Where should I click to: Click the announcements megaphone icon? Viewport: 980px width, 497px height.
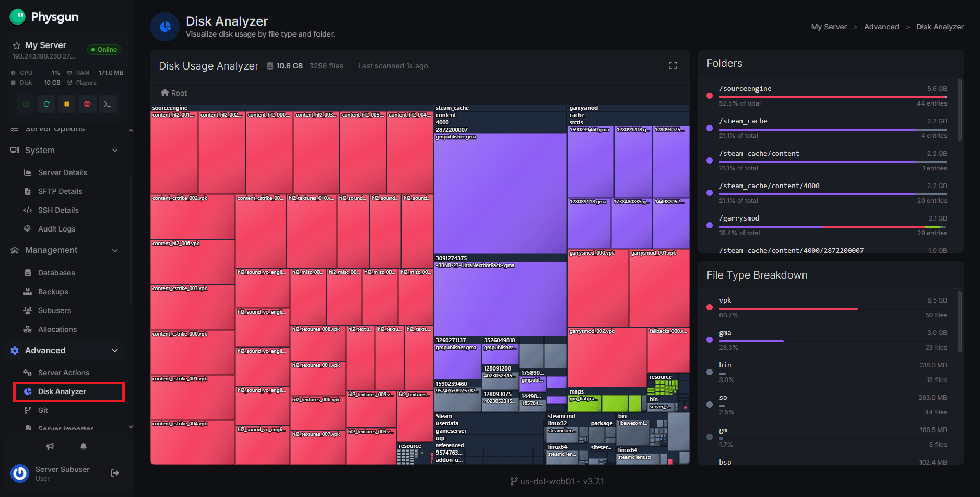pos(50,446)
